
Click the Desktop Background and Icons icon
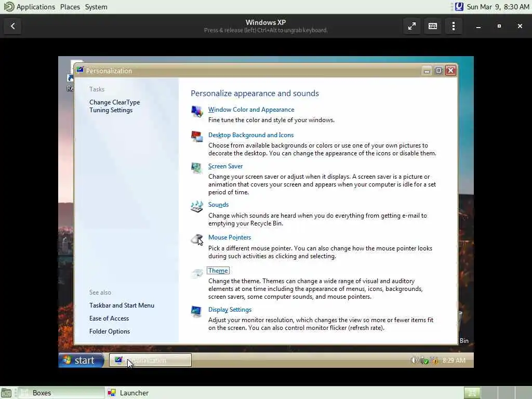pos(197,137)
